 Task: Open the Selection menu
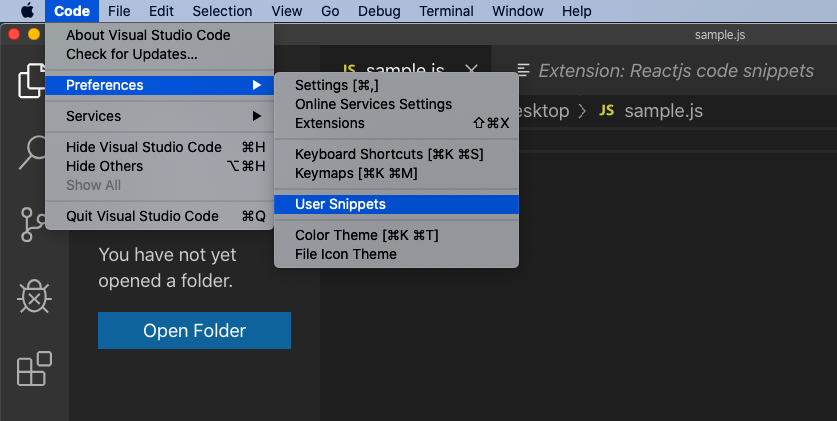pos(222,11)
